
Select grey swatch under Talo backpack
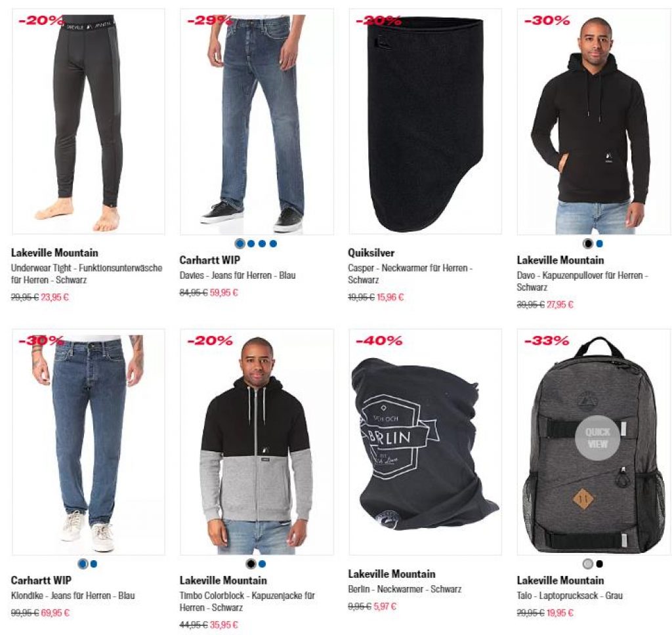tap(588, 564)
